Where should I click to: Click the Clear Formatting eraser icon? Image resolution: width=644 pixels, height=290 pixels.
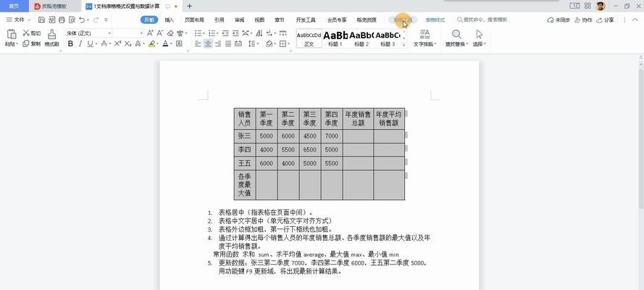coord(170,33)
